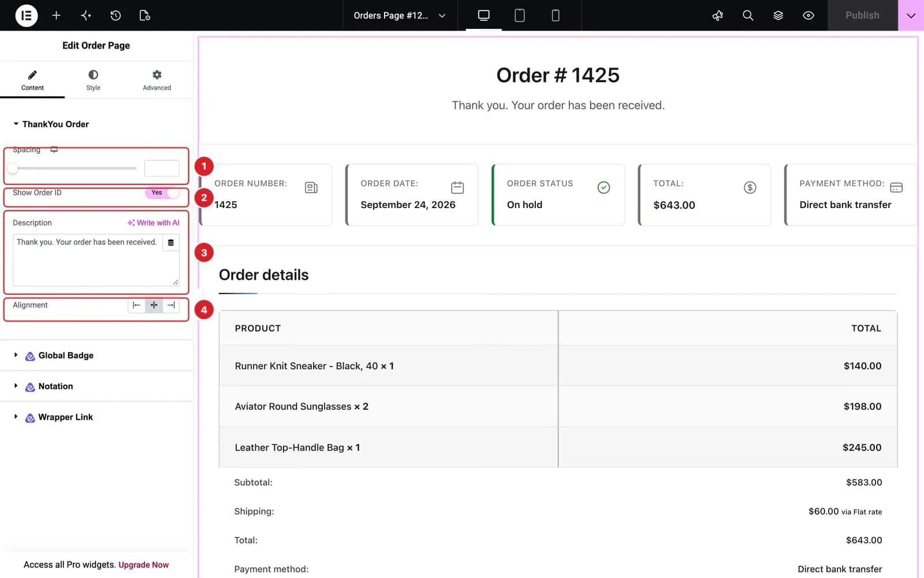This screenshot has height=578, width=924.
Task: Switch to the Advanced tab
Action: [157, 80]
